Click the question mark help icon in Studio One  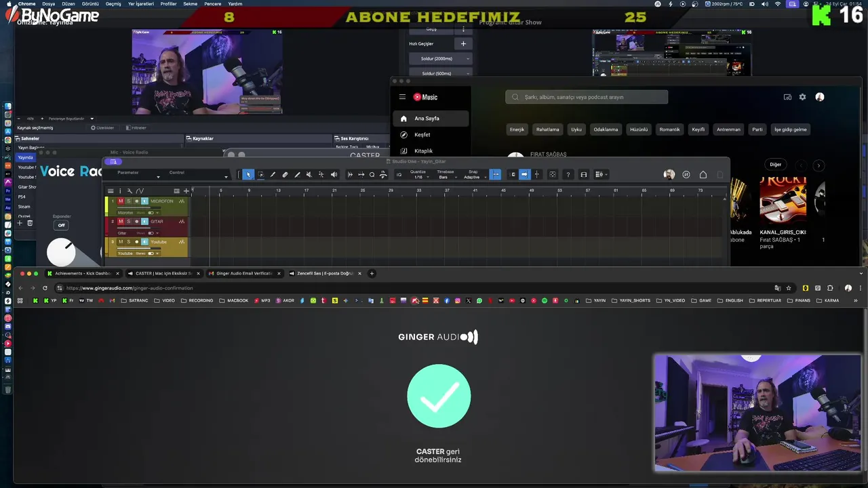point(568,174)
